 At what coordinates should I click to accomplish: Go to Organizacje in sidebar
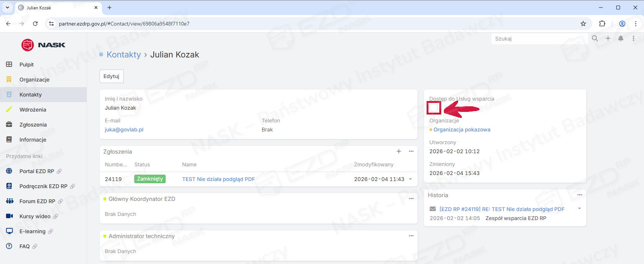click(34, 80)
